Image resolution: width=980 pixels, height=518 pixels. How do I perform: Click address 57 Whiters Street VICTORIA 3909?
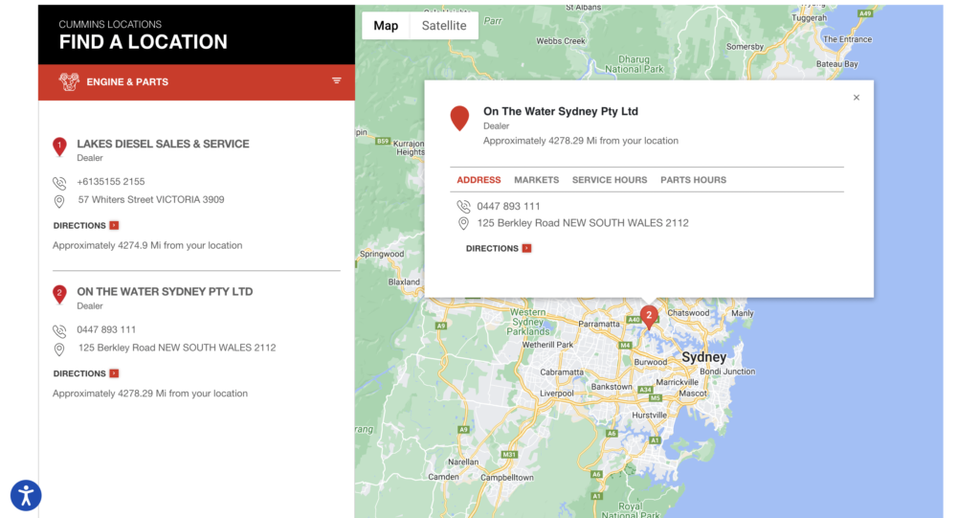(x=151, y=199)
